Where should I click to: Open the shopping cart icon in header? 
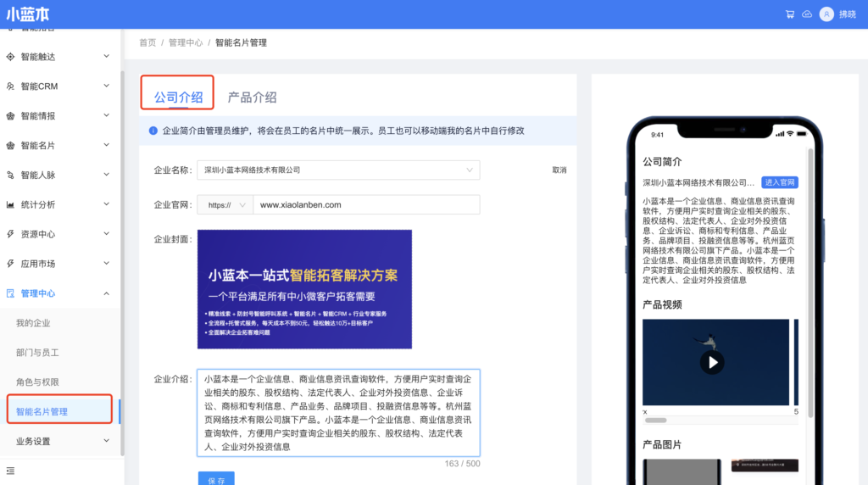click(790, 14)
